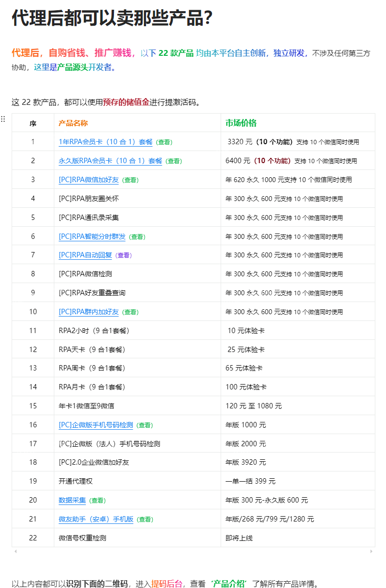Click the 开通代理权 cell

coord(137,481)
